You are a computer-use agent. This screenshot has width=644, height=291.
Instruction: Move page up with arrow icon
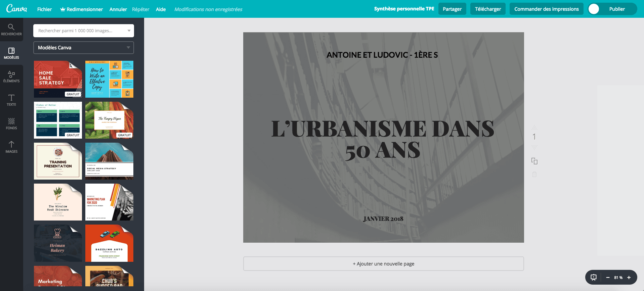[534, 128]
